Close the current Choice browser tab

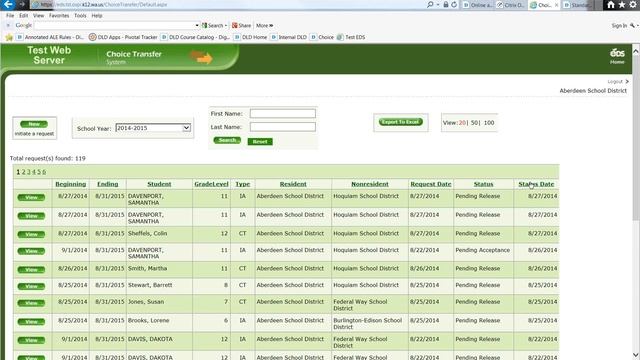[556, 5]
